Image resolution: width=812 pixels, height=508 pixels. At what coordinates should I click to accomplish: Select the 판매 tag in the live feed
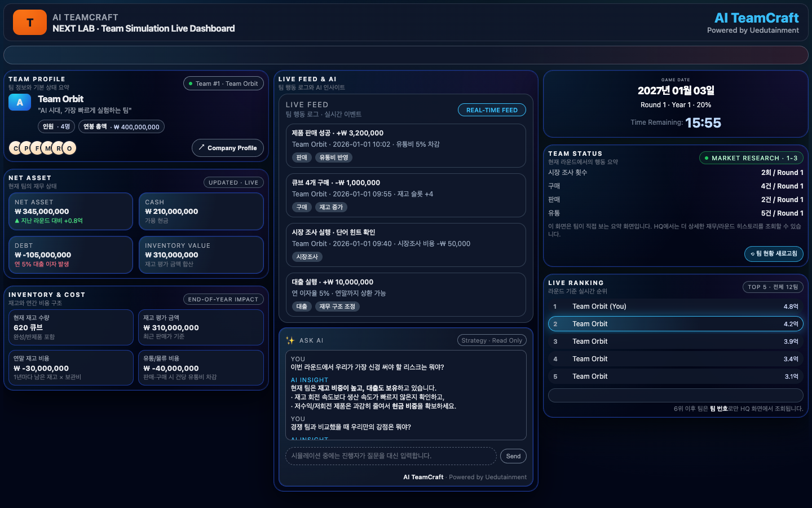click(302, 157)
